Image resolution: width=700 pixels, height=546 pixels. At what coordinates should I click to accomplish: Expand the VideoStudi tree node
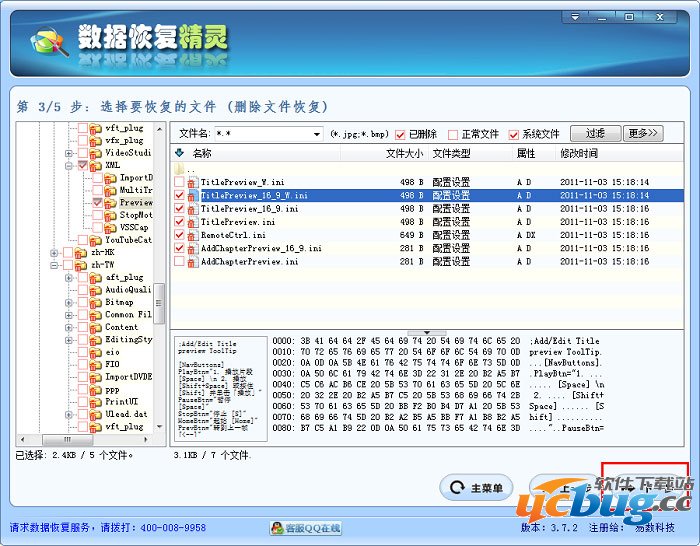(x=68, y=153)
